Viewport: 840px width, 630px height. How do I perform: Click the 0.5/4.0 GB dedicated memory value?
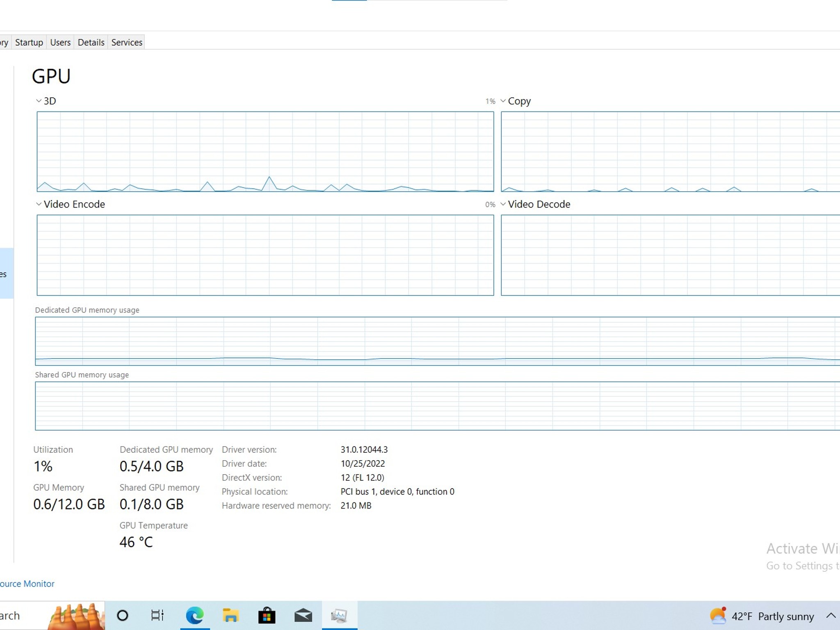(152, 466)
